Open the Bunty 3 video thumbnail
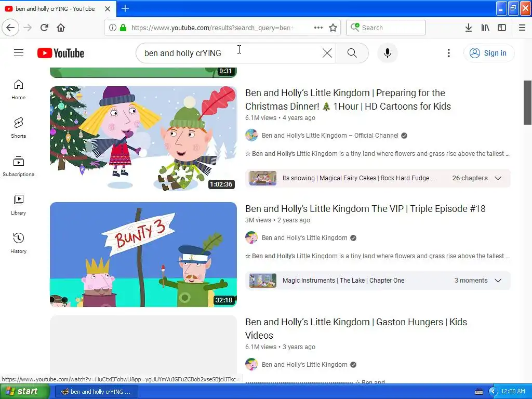 click(x=143, y=255)
